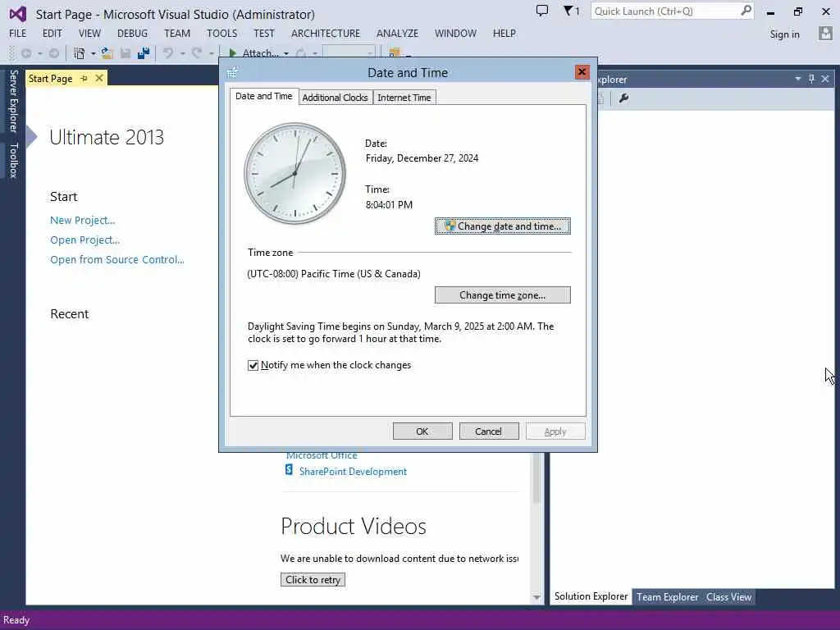Click the SharePoint Development link
The image size is (840, 630).
pyautogui.click(x=353, y=472)
